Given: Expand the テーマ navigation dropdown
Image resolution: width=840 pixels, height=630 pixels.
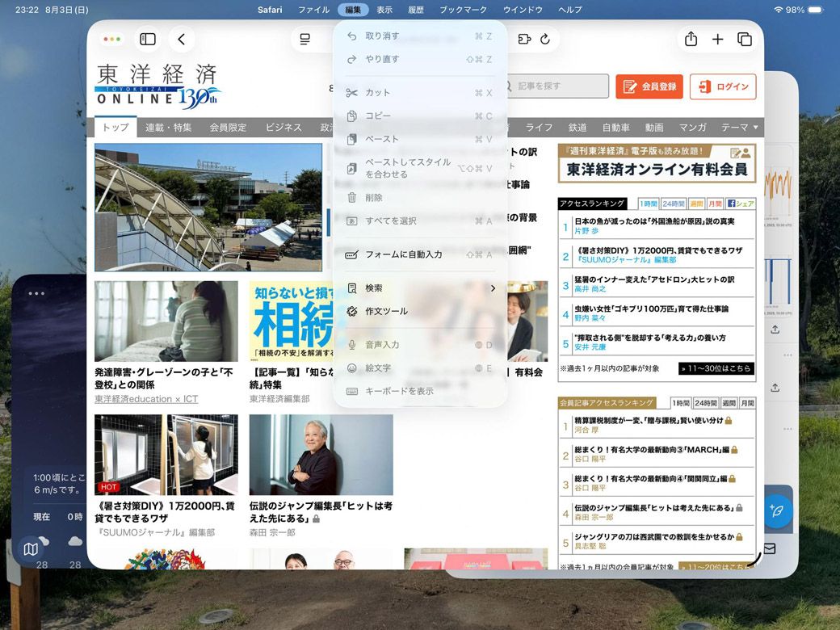Looking at the screenshot, I should (739, 127).
